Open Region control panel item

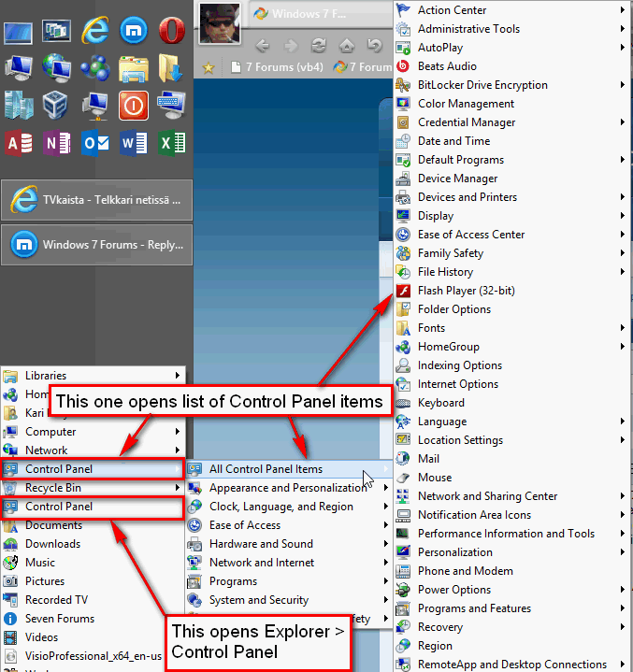click(512, 646)
